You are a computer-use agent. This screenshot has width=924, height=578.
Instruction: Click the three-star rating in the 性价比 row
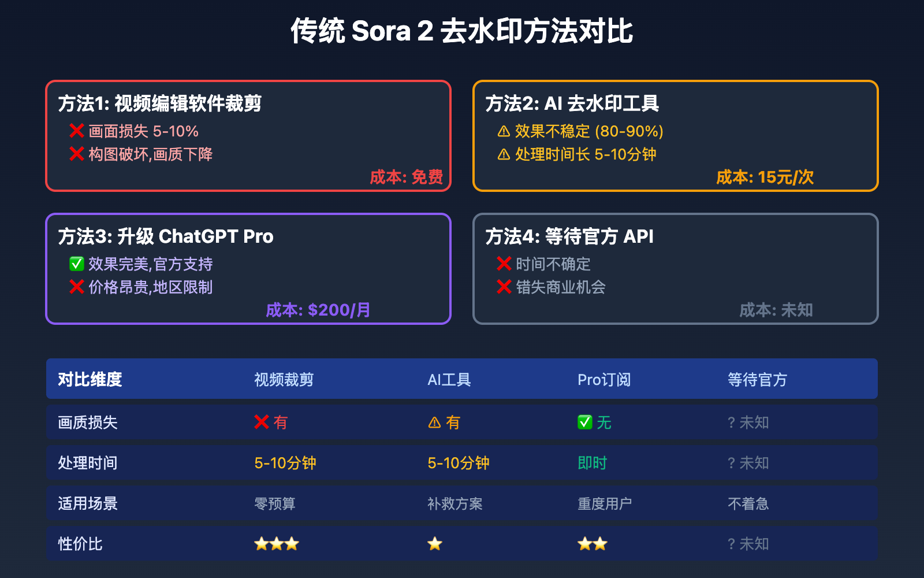277,544
